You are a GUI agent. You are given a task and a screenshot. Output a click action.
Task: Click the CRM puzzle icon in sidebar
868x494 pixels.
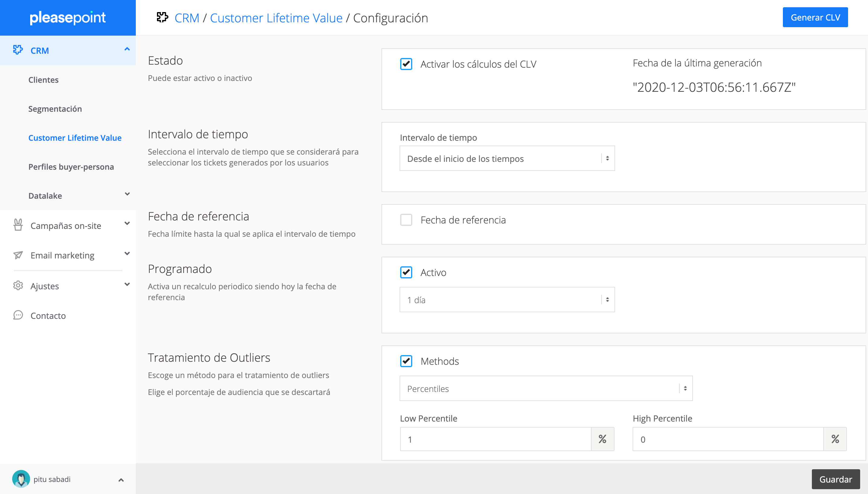pos(18,50)
